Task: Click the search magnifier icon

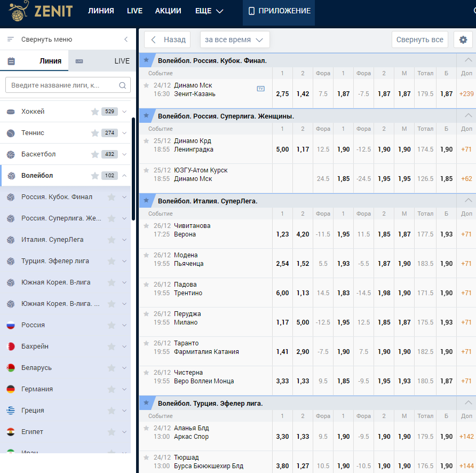Action: [x=122, y=85]
